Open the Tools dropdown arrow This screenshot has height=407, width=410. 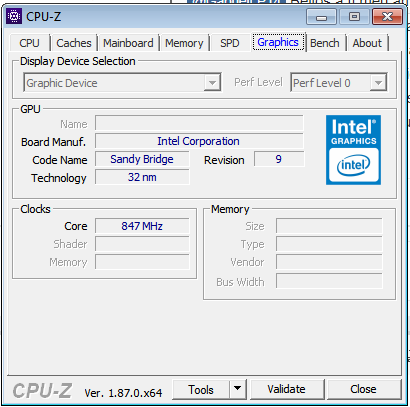pos(238,389)
